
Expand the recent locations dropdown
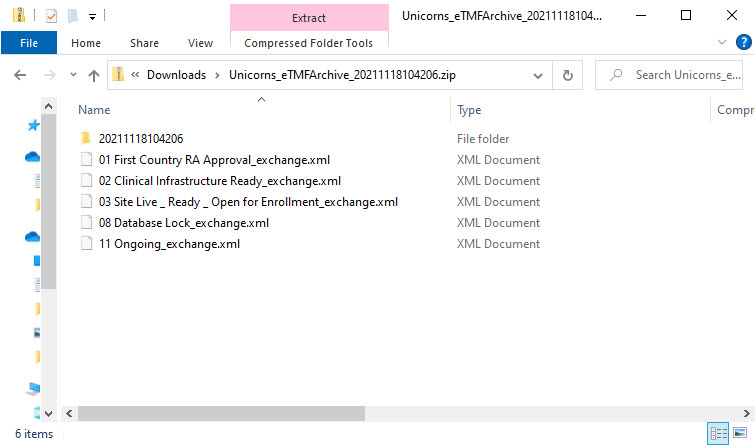[70, 75]
